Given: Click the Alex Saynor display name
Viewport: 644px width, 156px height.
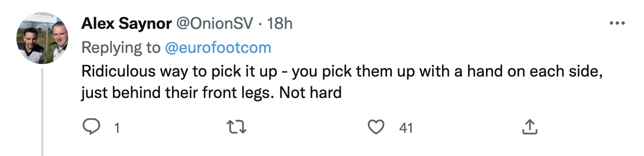Looking at the screenshot, I should click(x=126, y=24).
